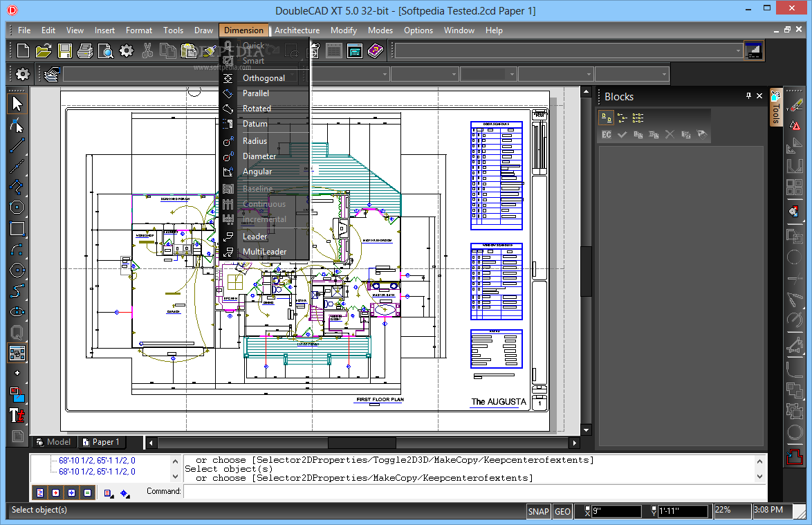Image resolution: width=812 pixels, height=525 pixels.
Task: Choose the Edit node tool below Select
Action: click(x=17, y=125)
